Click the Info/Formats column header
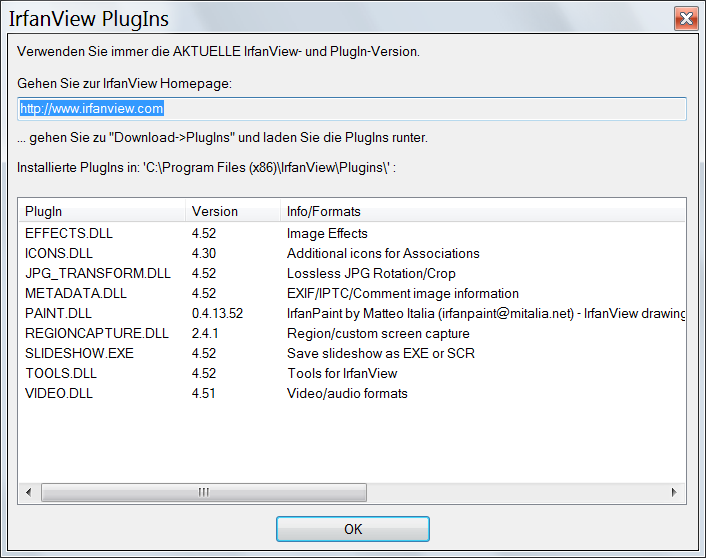The height and width of the screenshot is (558, 706). 483,211
